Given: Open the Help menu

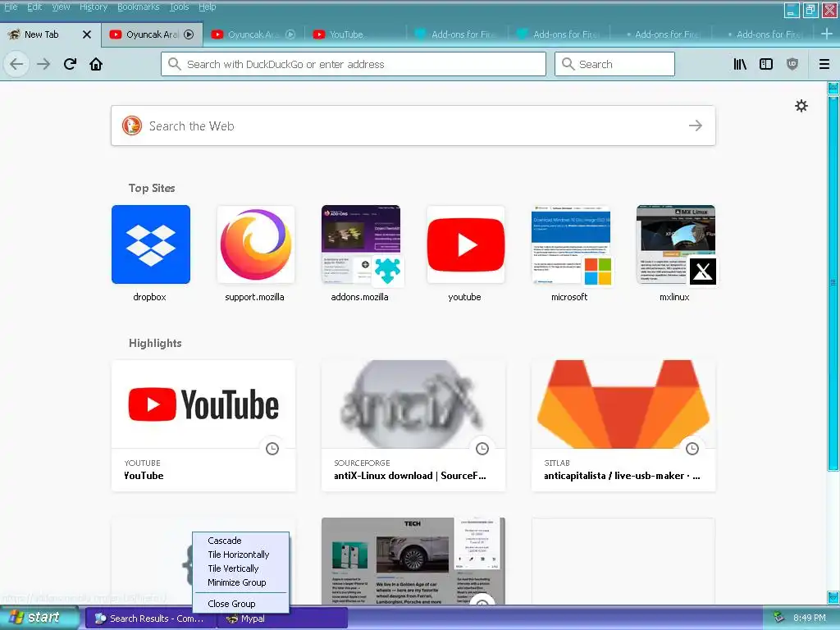Looking at the screenshot, I should [x=207, y=7].
